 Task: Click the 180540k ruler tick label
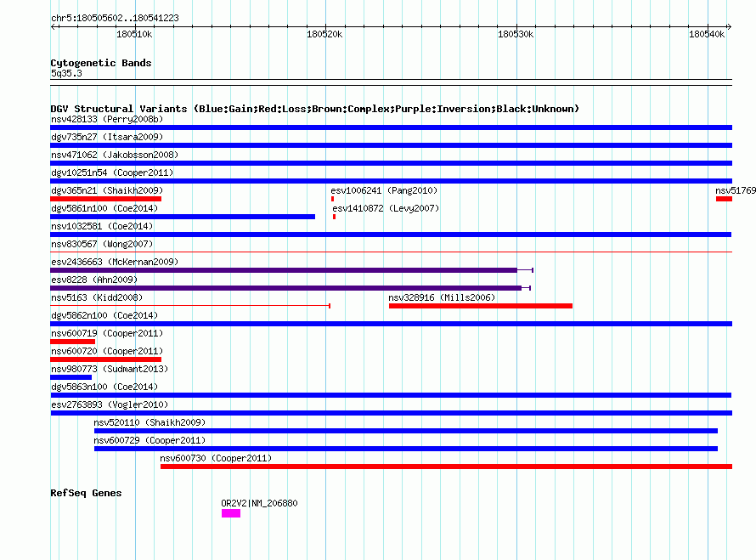point(707,34)
